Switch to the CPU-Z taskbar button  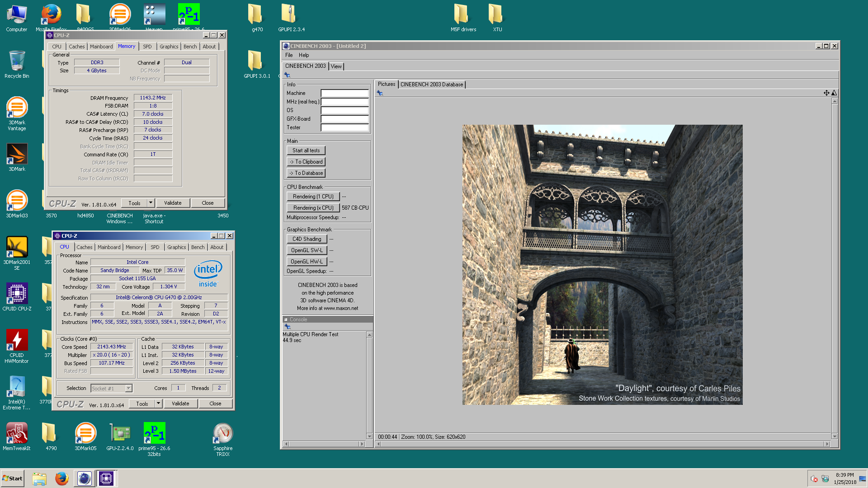coord(107,479)
